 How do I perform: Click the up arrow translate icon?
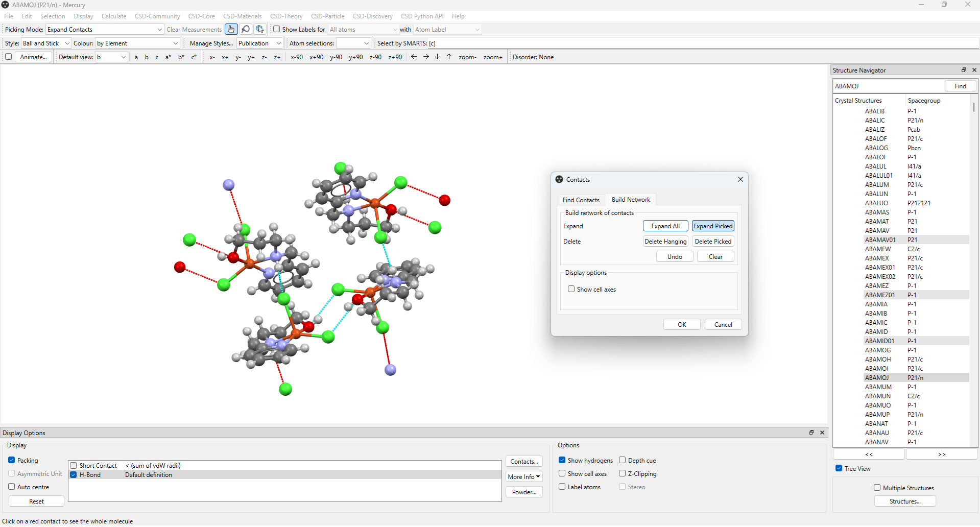[449, 57]
